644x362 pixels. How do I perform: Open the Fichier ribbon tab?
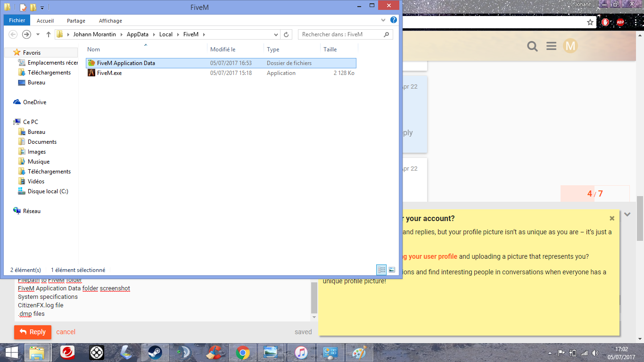[17, 21]
